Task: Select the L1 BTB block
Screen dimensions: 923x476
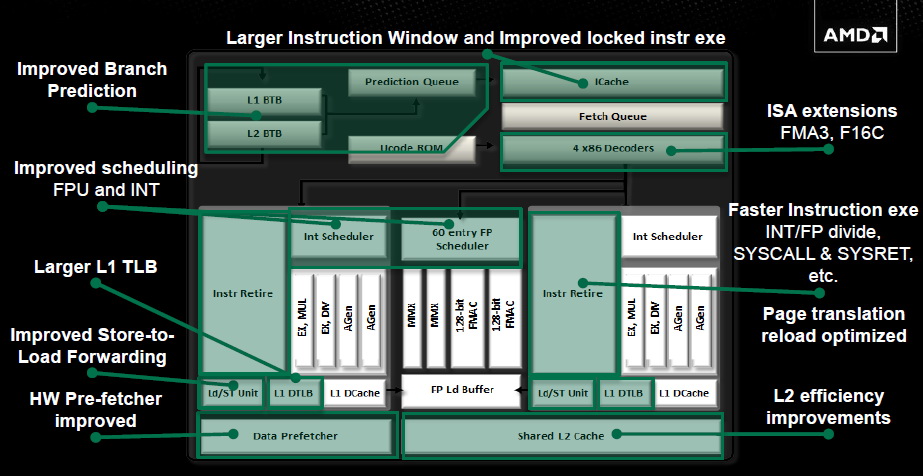Action: [264, 101]
